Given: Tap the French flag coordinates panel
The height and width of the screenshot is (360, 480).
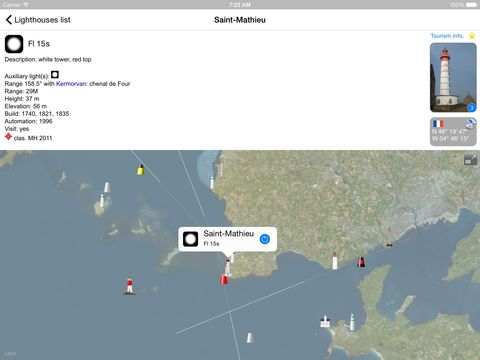Looking at the screenshot, I should (x=453, y=131).
